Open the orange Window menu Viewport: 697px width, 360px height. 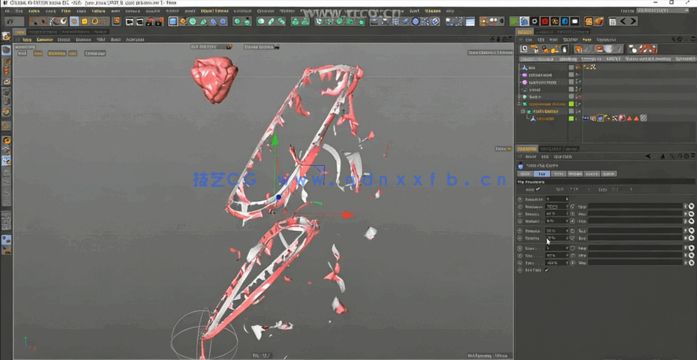(x=433, y=11)
